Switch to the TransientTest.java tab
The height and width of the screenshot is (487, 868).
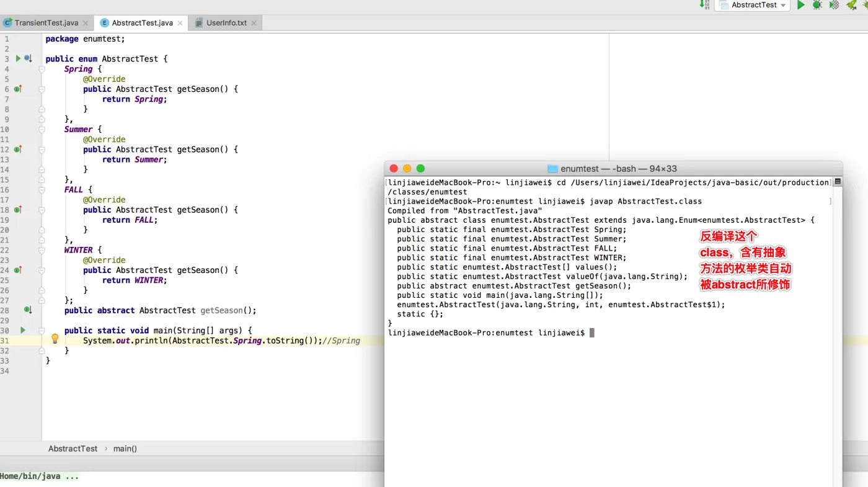pyautogui.click(x=46, y=23)
